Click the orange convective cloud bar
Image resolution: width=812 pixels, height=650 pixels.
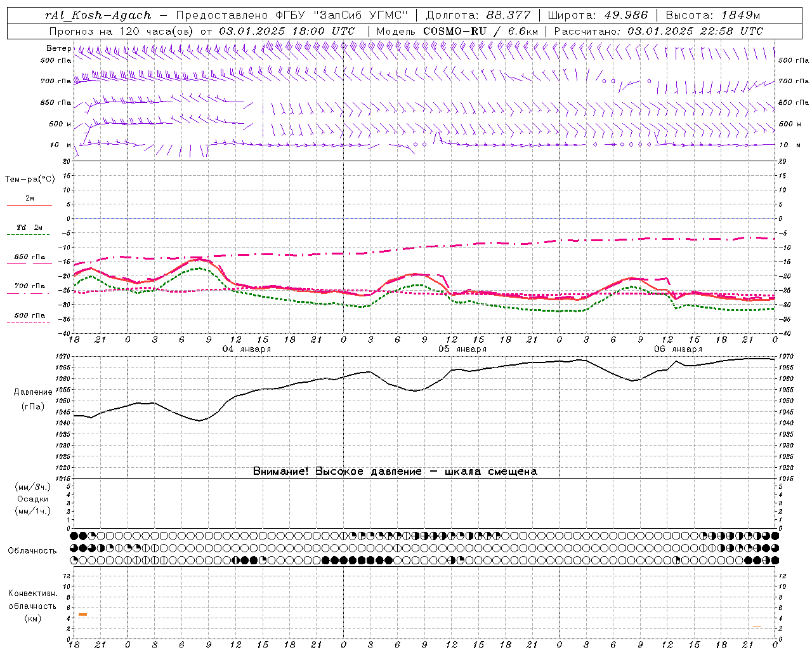[82, 614]
